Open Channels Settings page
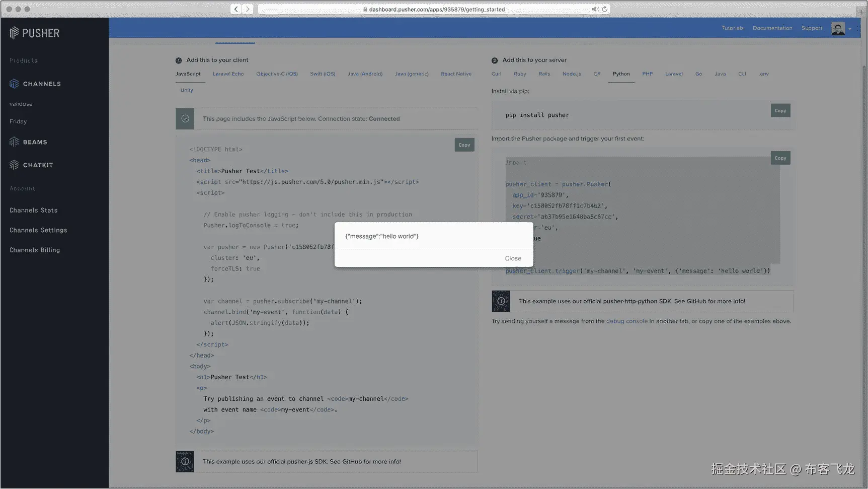 [x=38, y=230]
